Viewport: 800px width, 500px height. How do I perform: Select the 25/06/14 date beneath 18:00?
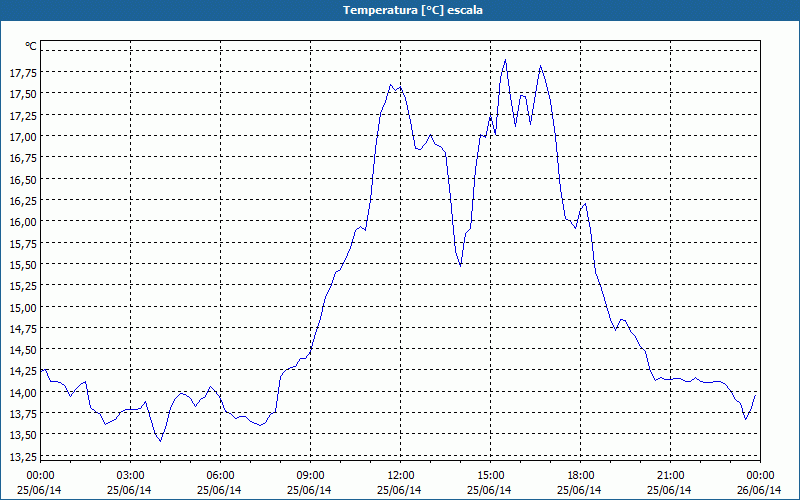580,491
